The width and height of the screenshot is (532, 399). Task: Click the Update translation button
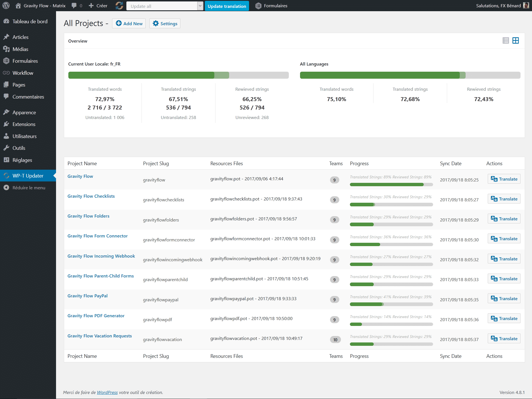(x=227, y=6)
